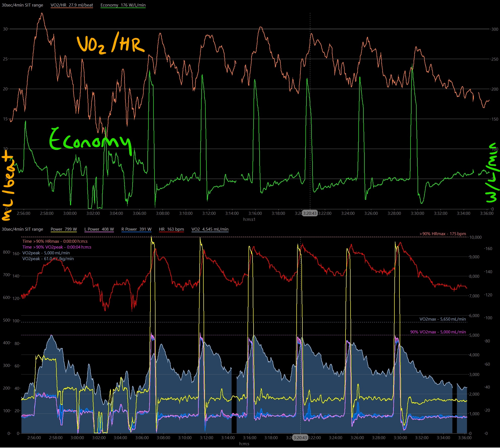Click the top chart's 30sec/4min SIT range title

[22, 5]
